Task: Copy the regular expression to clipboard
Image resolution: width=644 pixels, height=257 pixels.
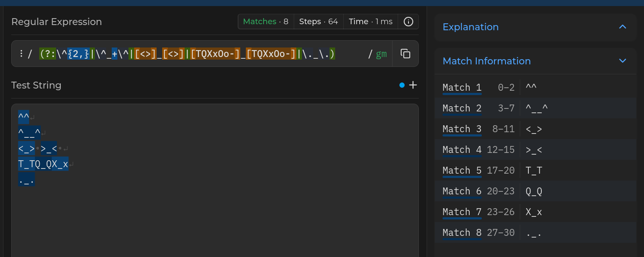Action: tap(405, 54)
